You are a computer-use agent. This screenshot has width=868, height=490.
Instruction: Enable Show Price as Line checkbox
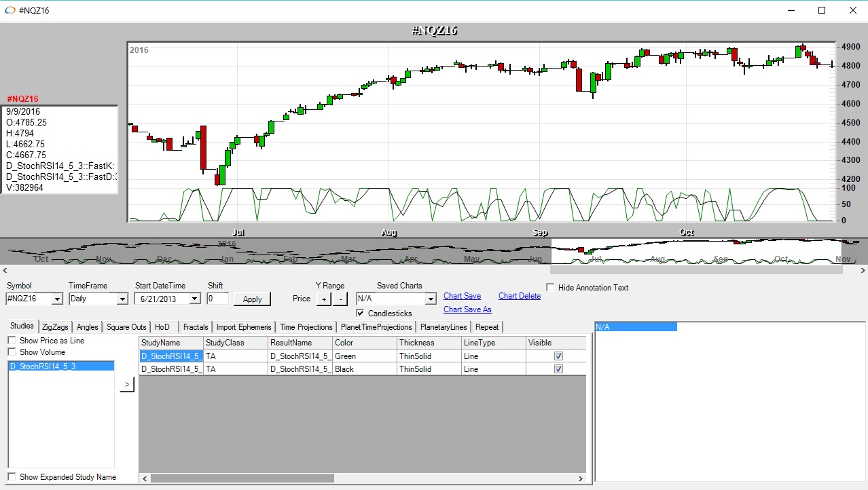(x=12, y=341)
